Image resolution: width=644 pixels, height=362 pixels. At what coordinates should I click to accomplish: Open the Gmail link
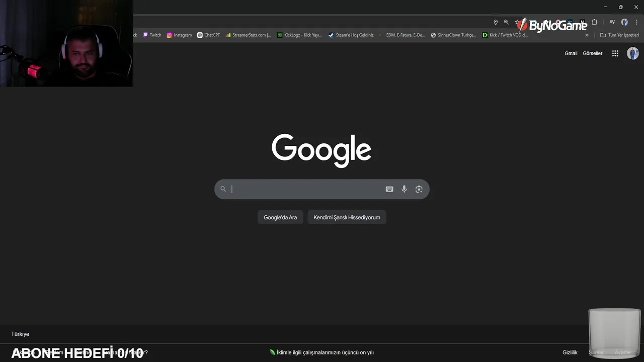pos(571,53)
